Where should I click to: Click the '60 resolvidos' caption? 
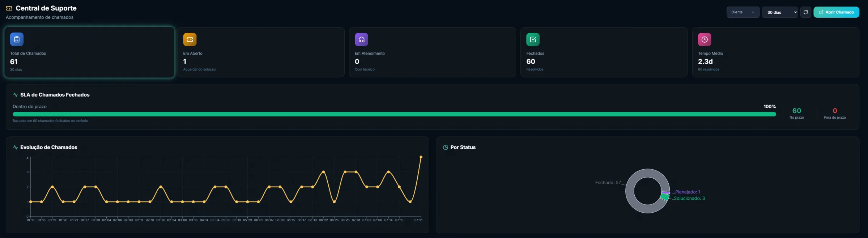tap(709, 69)
